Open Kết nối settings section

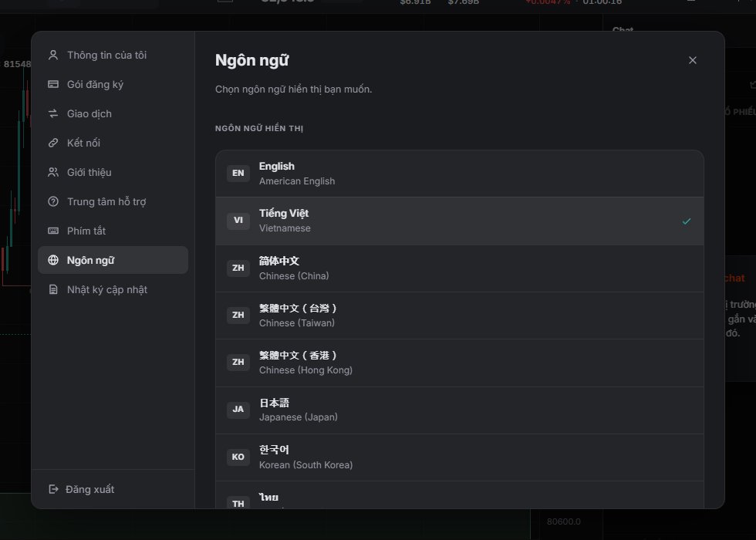point(113,143)
